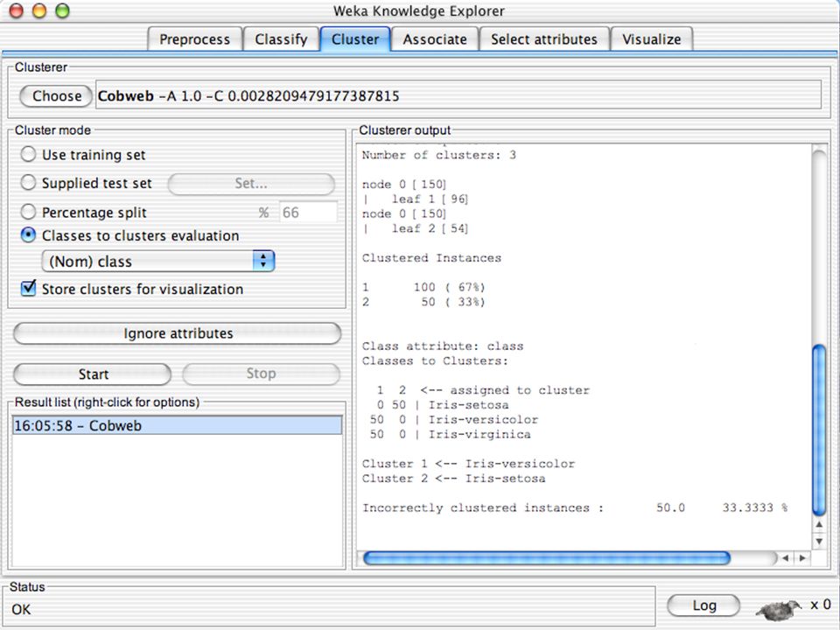The image size is (840, 630).
Task: Click the vertical scrollbar thumb in output
Action: point(819,430)
